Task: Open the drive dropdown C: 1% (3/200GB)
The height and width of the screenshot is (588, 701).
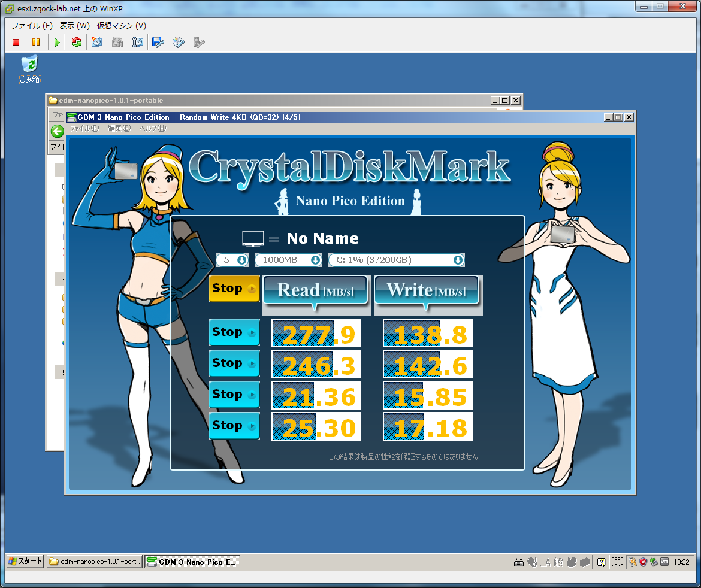Action: coord(397,260)
